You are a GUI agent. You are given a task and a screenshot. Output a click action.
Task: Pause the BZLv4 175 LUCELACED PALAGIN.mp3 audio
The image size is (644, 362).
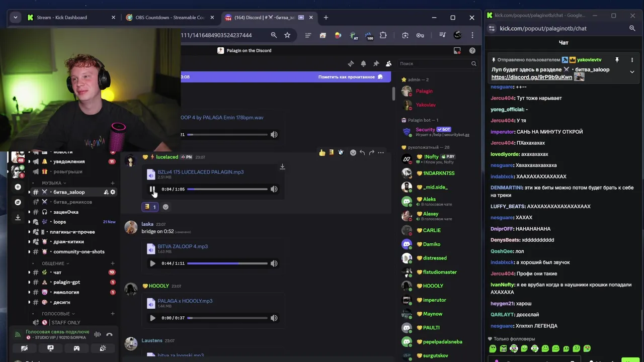coord(152,189)
